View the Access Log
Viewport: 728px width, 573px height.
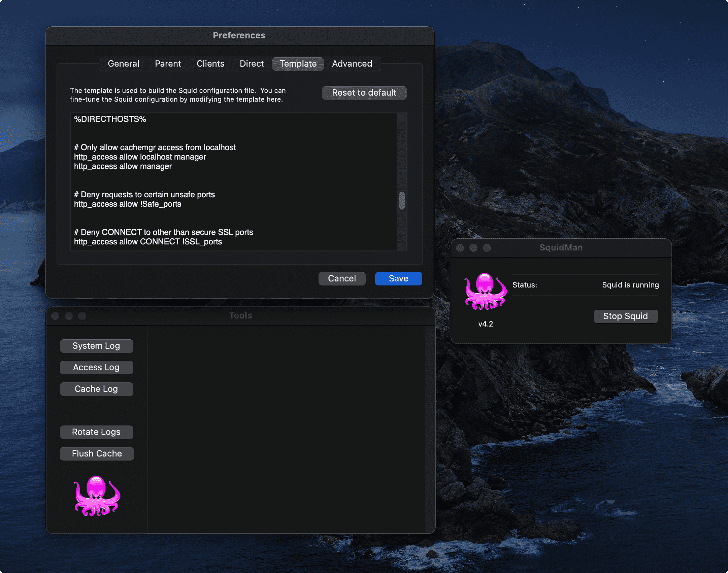(x=96, y=367)
